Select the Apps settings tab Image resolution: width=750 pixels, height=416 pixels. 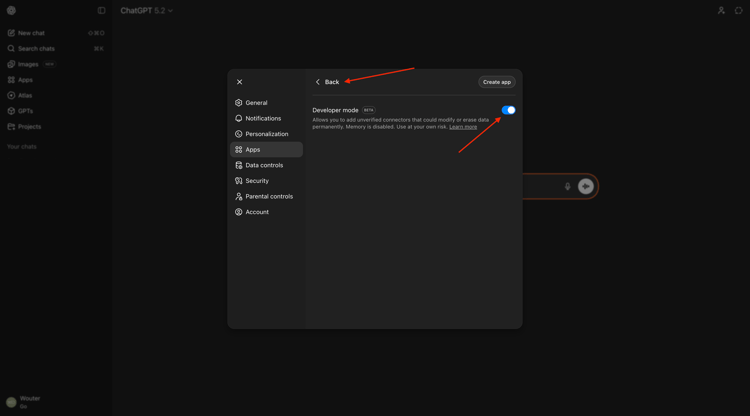pos(266,150)
